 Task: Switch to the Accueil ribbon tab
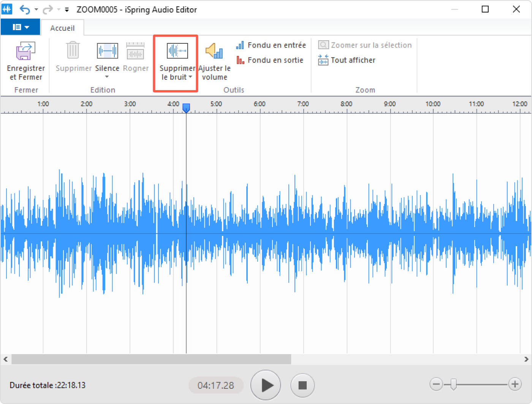point(62,27)
